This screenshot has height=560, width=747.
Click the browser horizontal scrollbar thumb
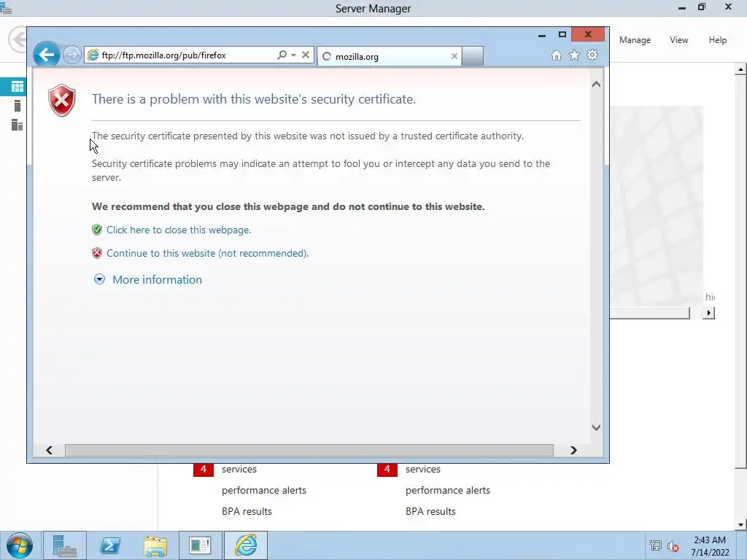tap(309, 450)
